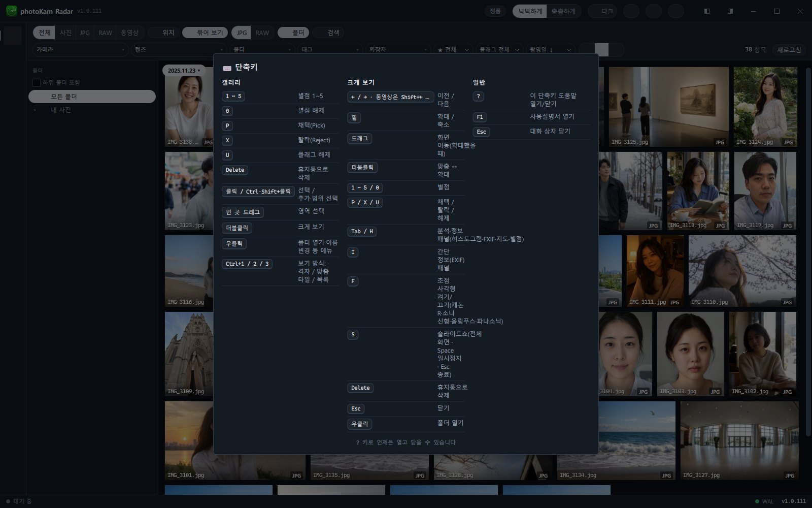Viewport: 812px width, 508px height.
Task: Click the 대기 중 status text
Action: (x=23, y=501)
